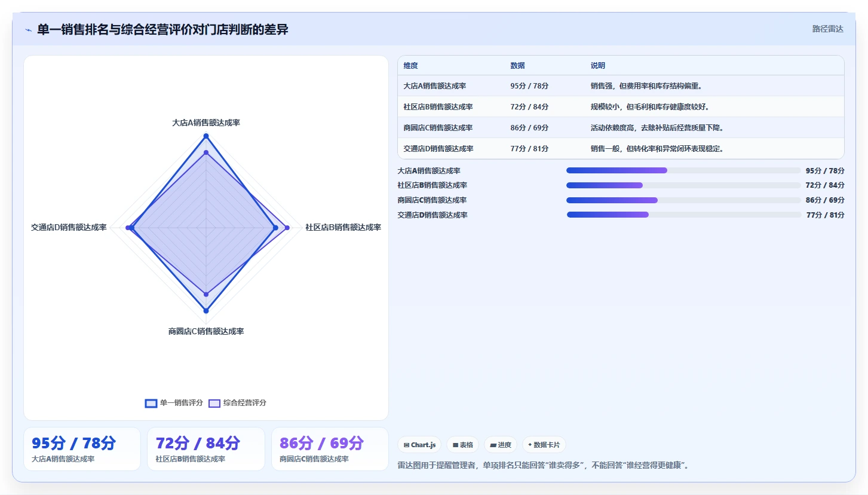Click radar axis label 商圈店C销售额达成率

[x=206, y=331]
